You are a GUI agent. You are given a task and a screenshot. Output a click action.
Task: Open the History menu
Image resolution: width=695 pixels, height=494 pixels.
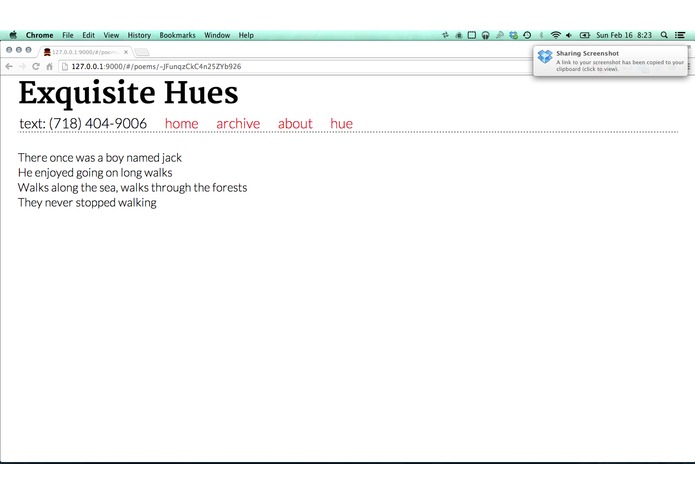coord(139,35)
